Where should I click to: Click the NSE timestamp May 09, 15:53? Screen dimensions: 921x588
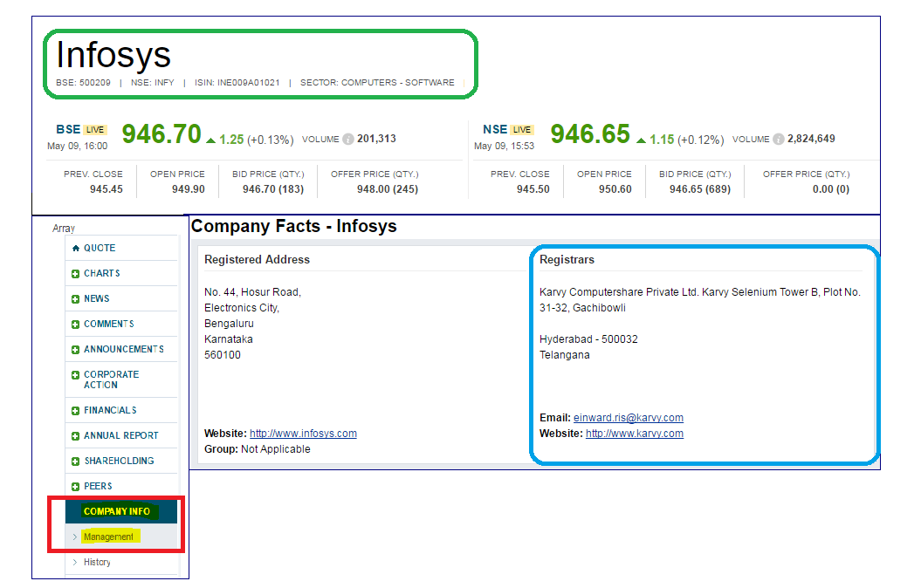[505, 146]
